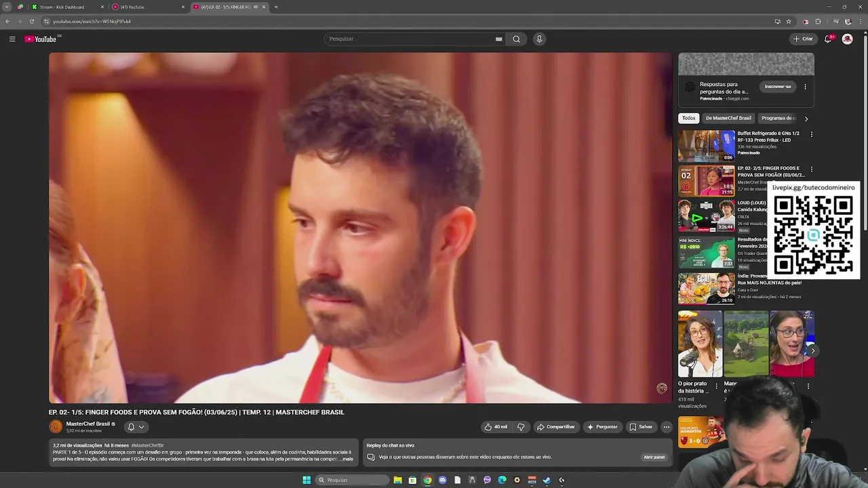Bookmark this page with the star
Screen dimensions: 868x488
(789, 21)
